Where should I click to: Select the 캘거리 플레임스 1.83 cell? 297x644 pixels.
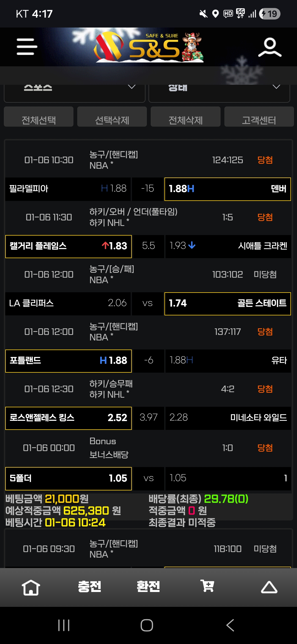68,246
